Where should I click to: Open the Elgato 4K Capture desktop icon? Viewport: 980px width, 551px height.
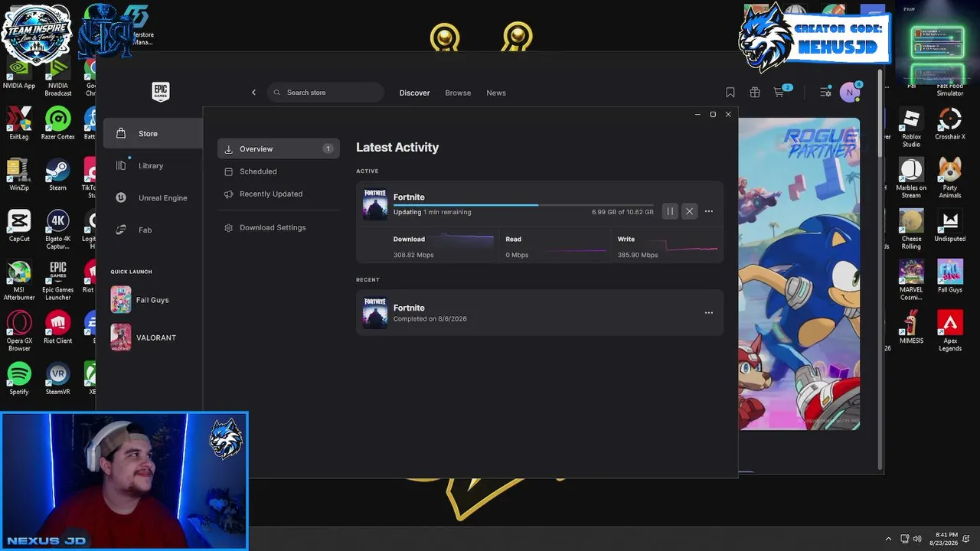[x=58, y=230]
